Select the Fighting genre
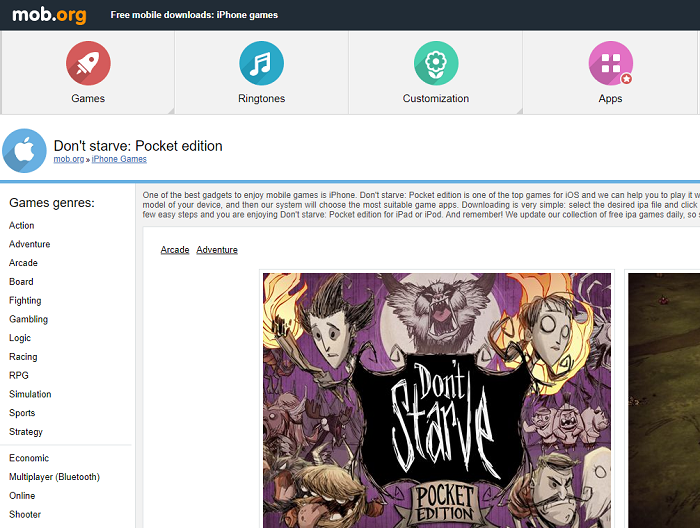Screen dimensions: 700x528 tap(25, 300)
